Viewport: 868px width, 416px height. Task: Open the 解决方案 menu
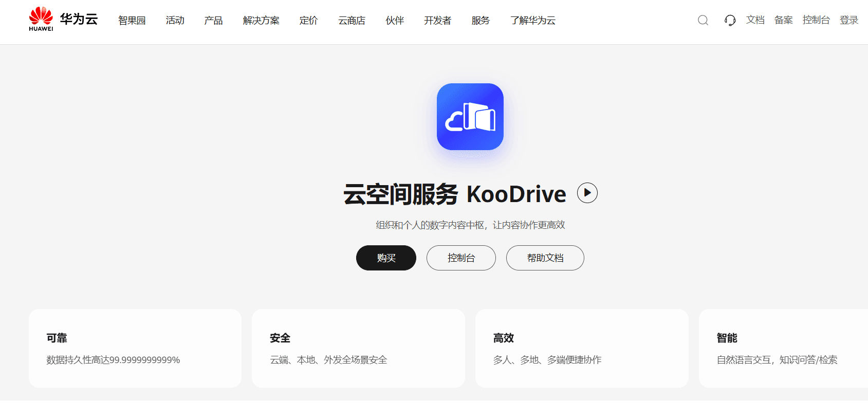pos(261,21)
